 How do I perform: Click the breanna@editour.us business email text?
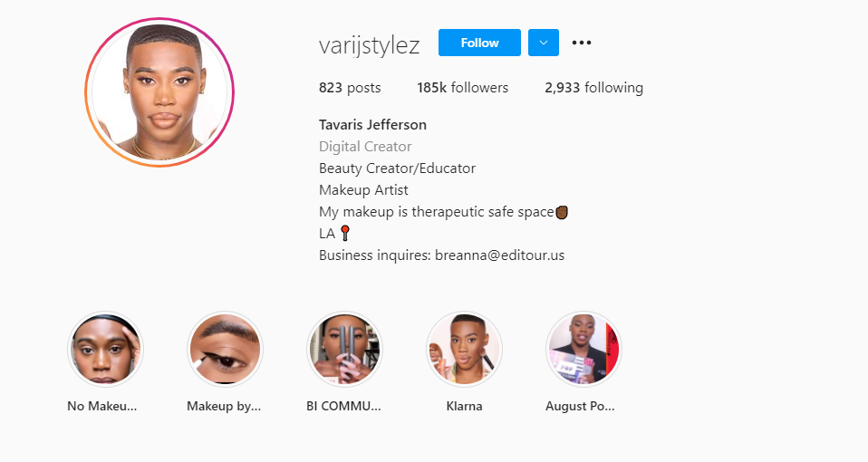tap(500, 255)
